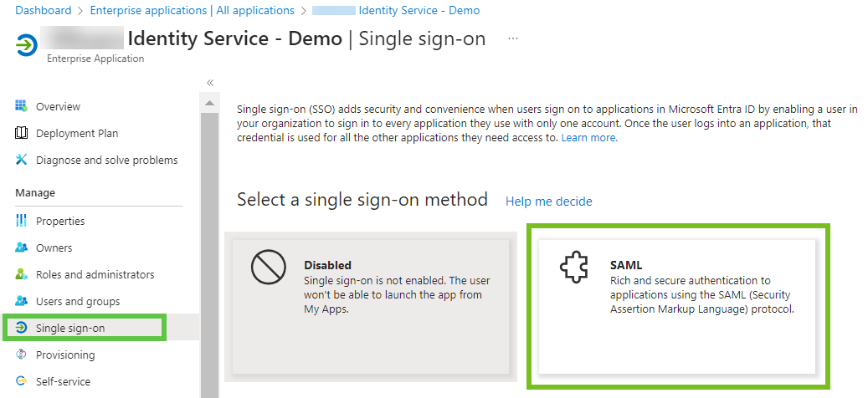
Task: Open Enterprise applications | All applications breadcrumb
Action: (192, 11)
